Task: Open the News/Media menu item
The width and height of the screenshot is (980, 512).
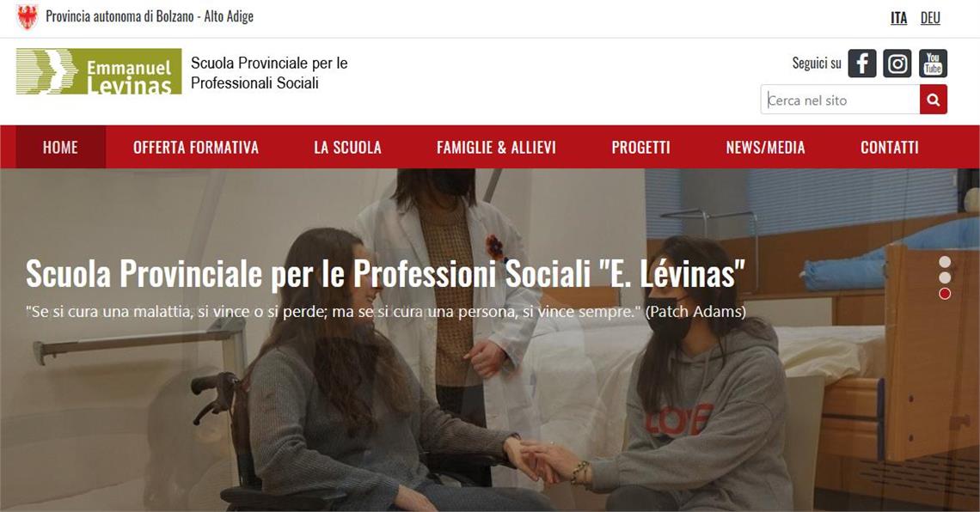Action: click(766, 148)
